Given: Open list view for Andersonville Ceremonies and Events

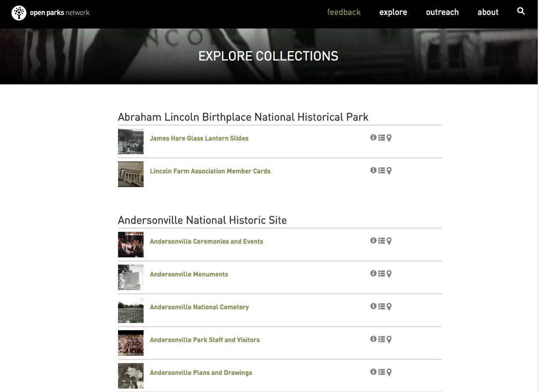Looking at the screenshot, I should click(x=381, y=241).
